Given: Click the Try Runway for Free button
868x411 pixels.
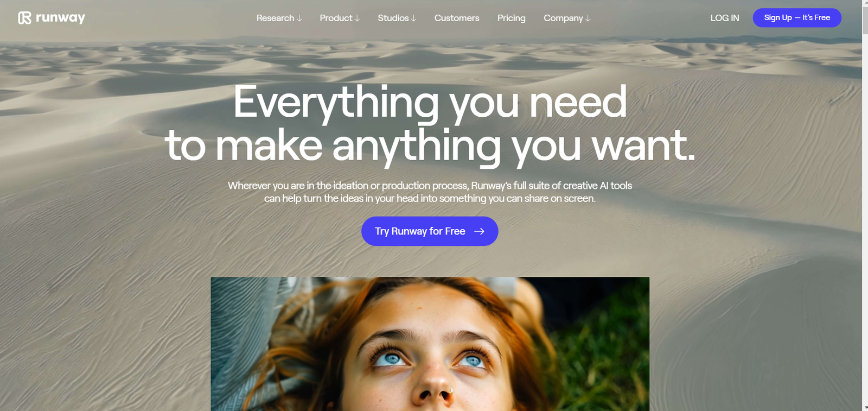Looking at the screenshot, I should coord(430,231).
